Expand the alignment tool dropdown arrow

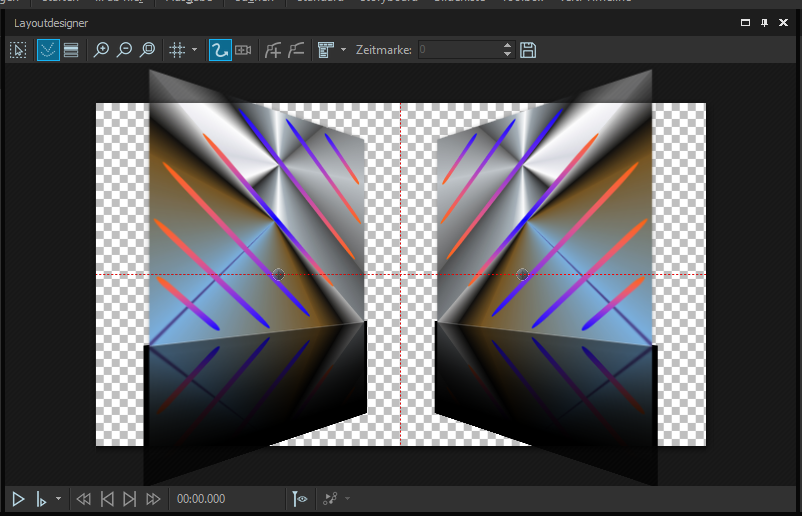(343, 50)
